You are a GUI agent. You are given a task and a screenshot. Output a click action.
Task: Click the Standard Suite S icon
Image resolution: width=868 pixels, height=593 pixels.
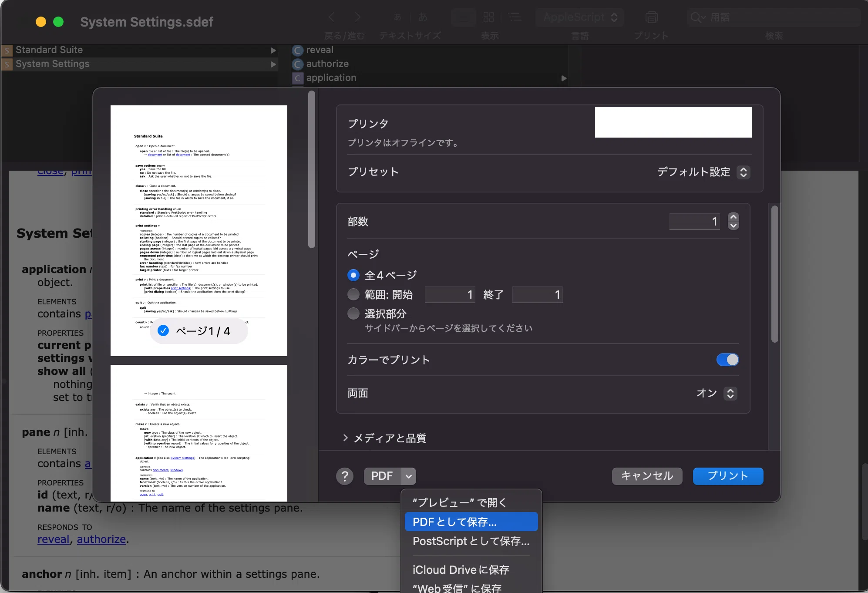coord(7,51)
